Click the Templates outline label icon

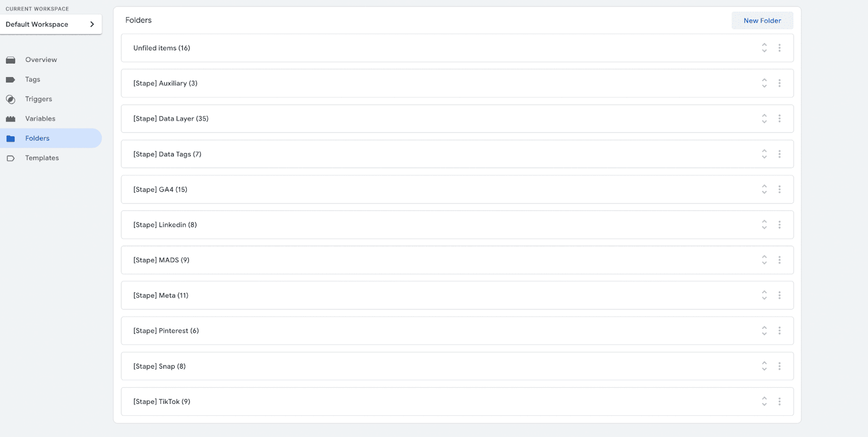pyautogui.click(x=10, y=159)
